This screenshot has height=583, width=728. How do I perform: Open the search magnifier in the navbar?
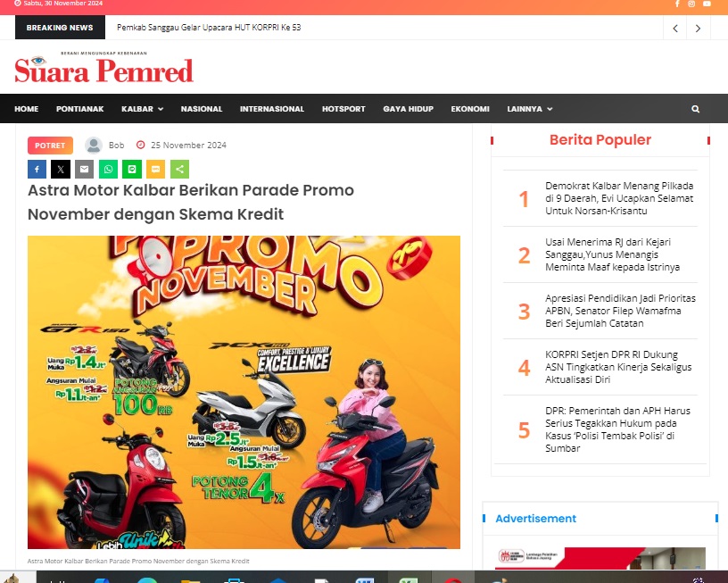pyautogui.click(x=695, y=109)
